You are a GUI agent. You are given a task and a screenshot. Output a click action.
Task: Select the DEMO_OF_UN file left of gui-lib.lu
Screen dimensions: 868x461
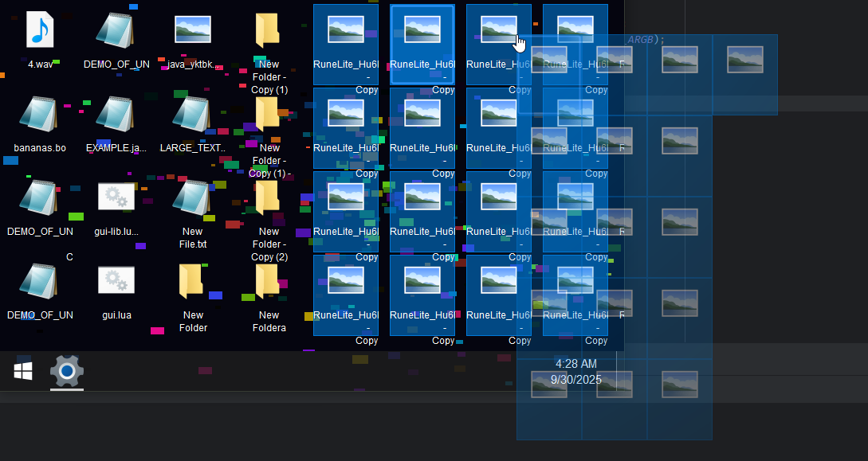pyautogui.click(x=40, y=197)
